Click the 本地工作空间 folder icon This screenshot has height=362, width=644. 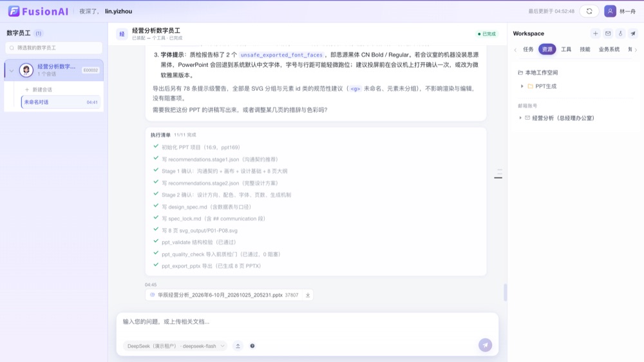click(x=520, y=73)
